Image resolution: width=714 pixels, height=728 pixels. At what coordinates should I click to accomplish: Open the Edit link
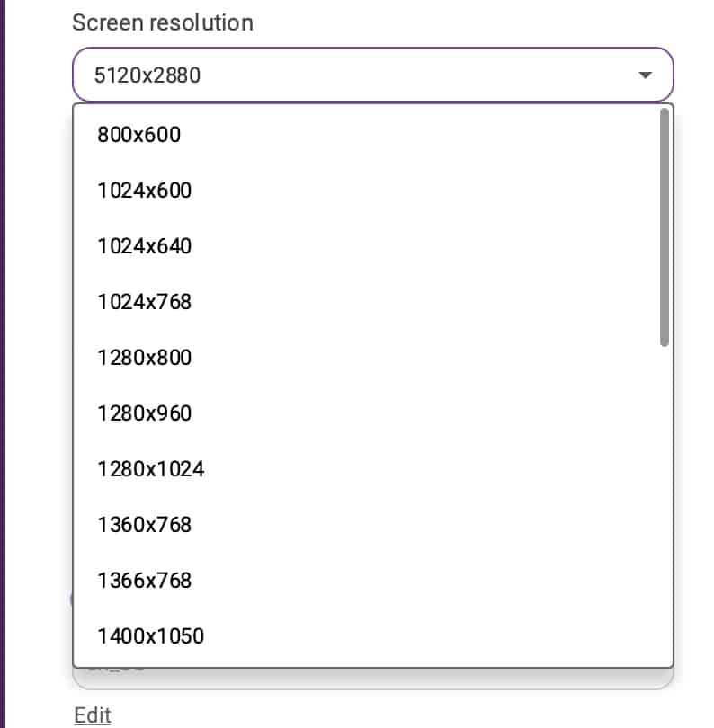(x=93, y=715)
